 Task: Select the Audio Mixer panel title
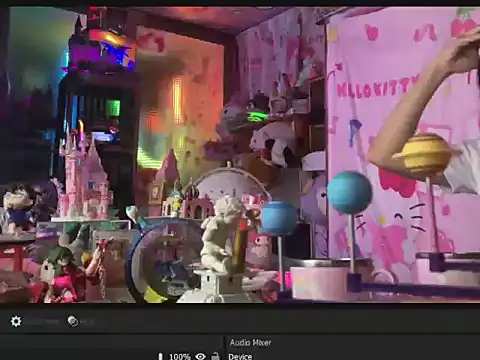250,342
